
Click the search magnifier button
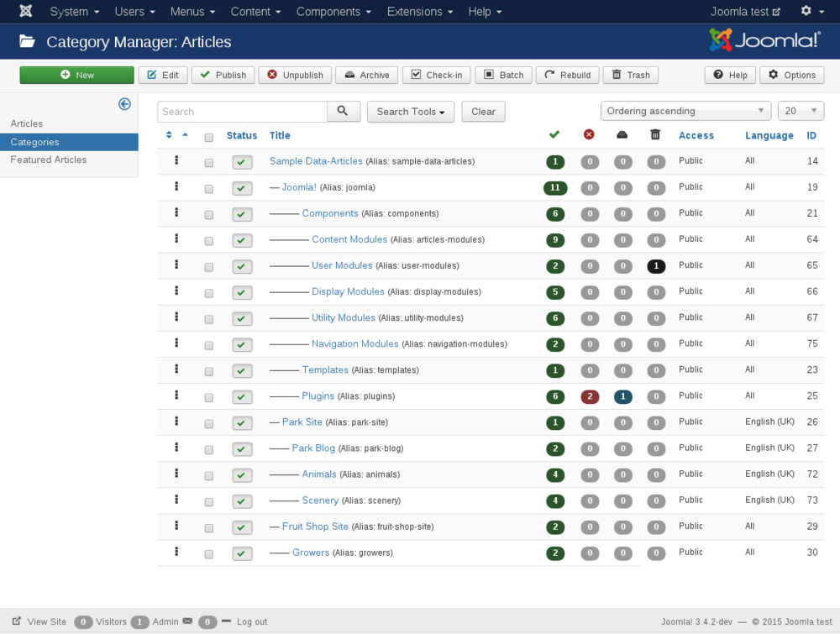click(343, 112)
